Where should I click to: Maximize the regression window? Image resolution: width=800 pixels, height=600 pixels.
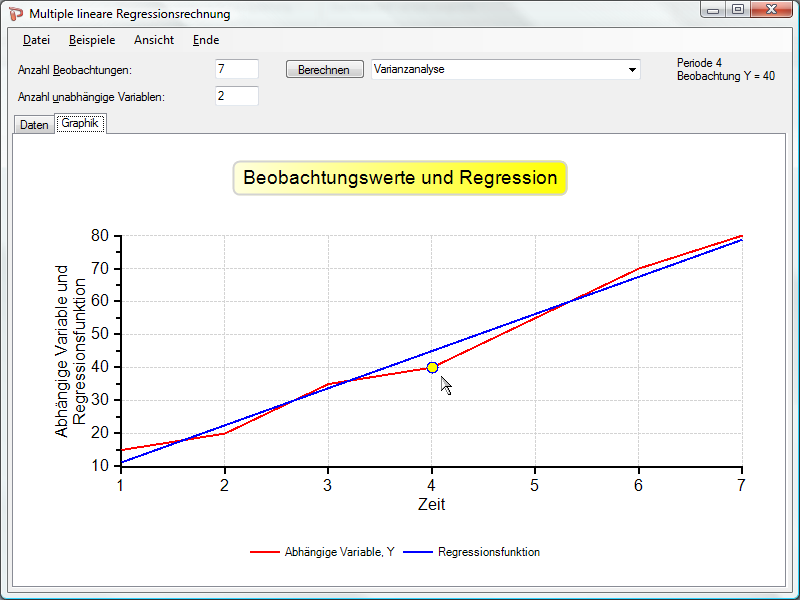click(x=737, y=10)
